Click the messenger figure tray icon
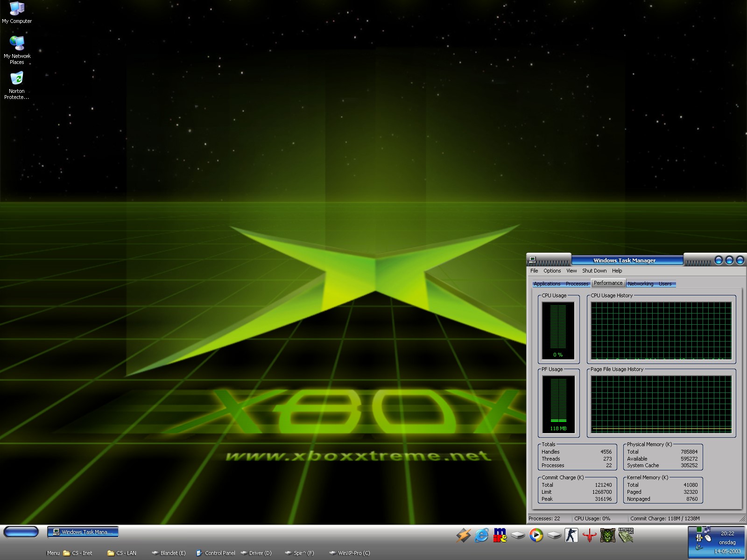The height and width of the screenshot is (560, 747). (699, 547)
